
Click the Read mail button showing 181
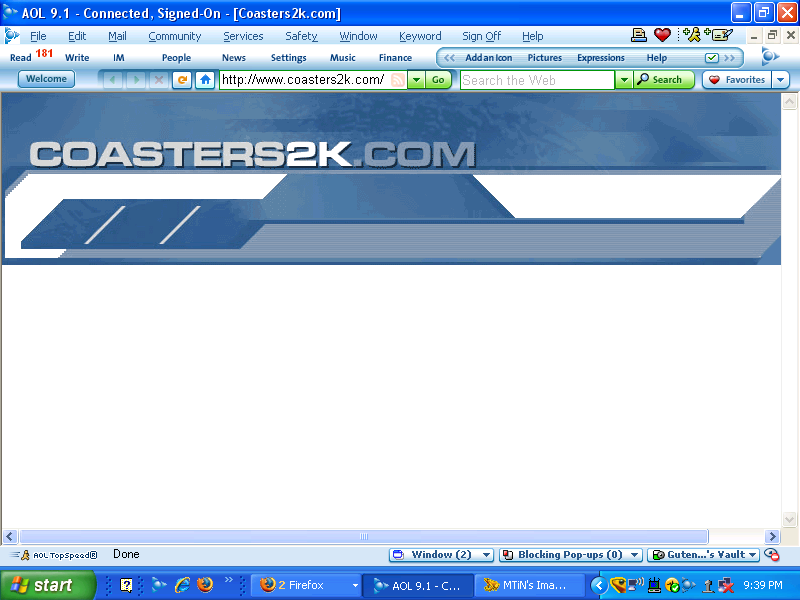[x=31, y=56]
